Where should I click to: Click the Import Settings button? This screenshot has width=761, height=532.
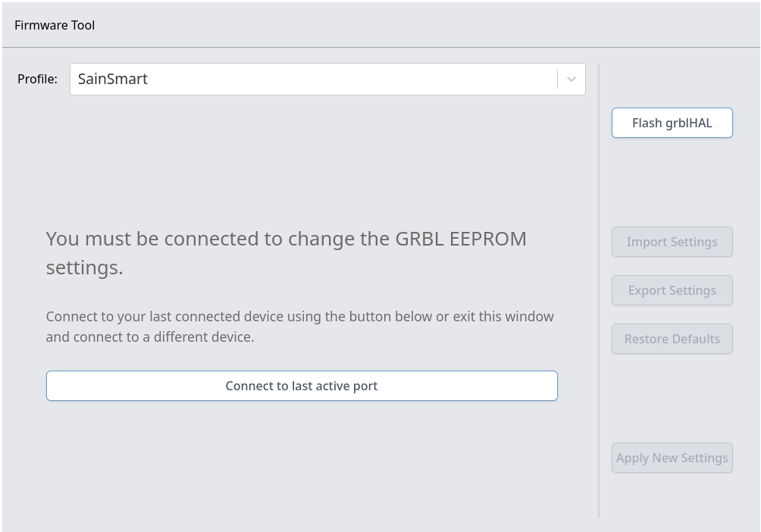[672, 242]
